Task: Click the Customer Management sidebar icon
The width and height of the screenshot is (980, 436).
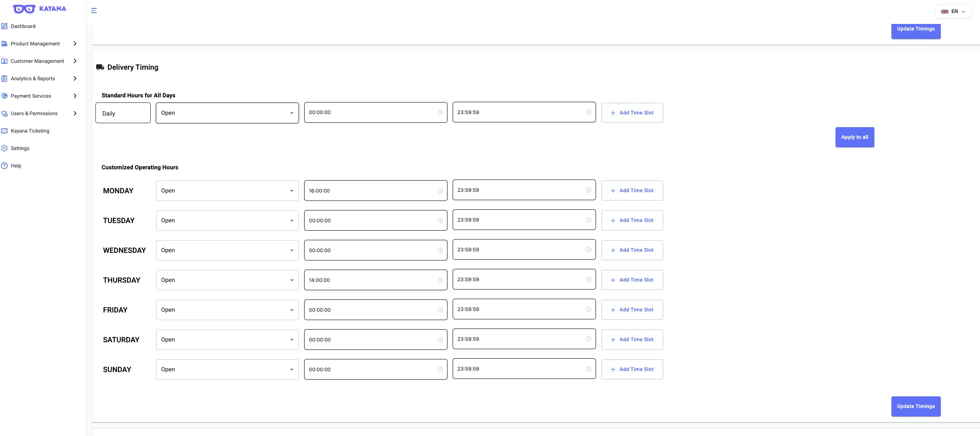Action: point(5,61)
